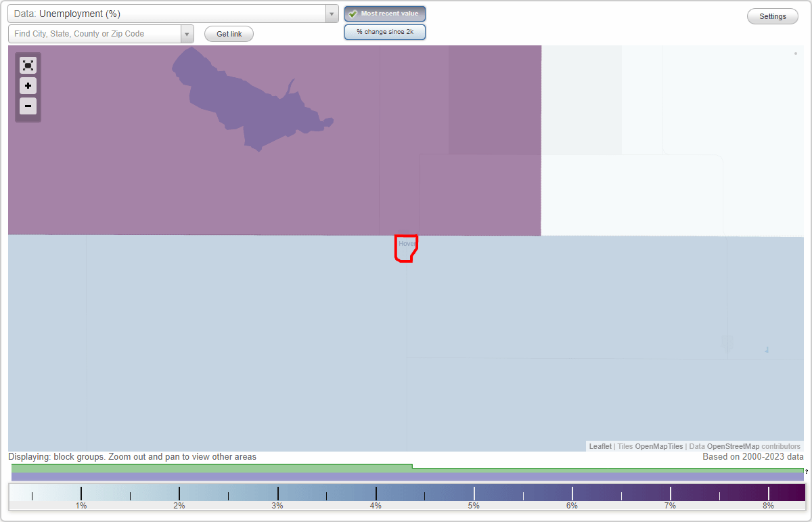Click the question mark help icon near histogram
Viewport: 812px width, 522px height.
(807, 471)
